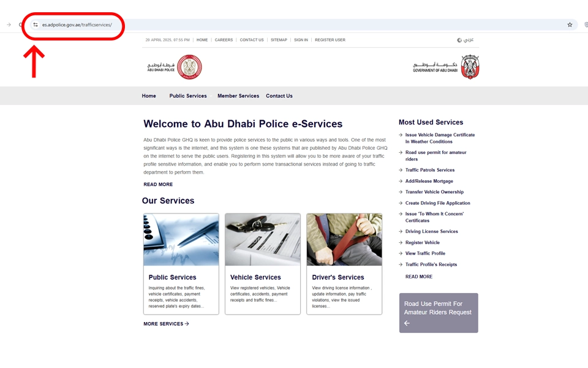The image size is (588, 368).
Task: Click the Vehicle Services card title
Action: click(x=255, y=277)
